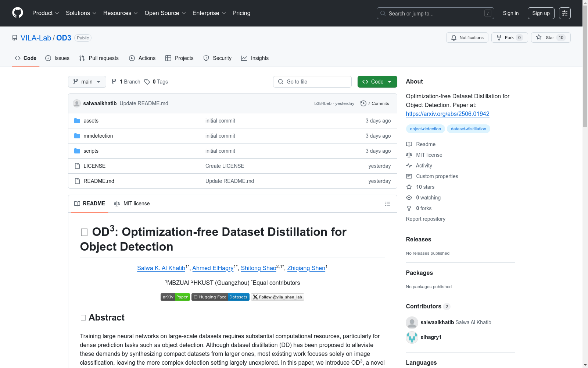
Task: Star the OD3 repository
Action: pos(551,38)
